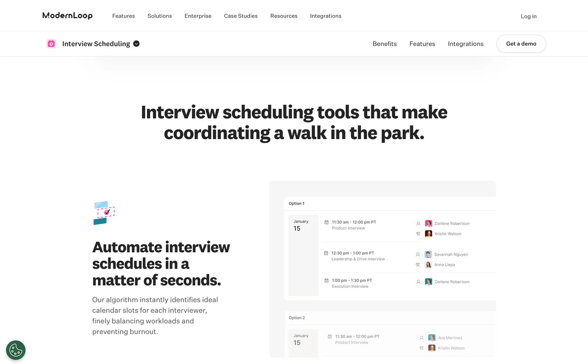Image resolution: width=588 pixels, height=364 pixels.
Task: Click the trainee icon next to Kristin Watson
Action: (418, 234)
